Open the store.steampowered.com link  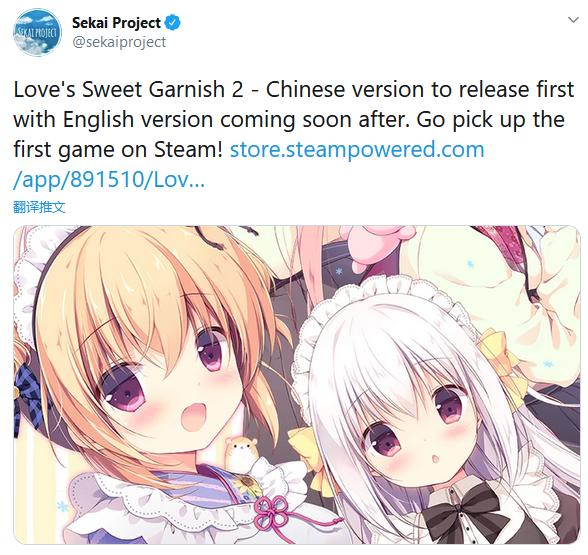[x=357, y=149]
